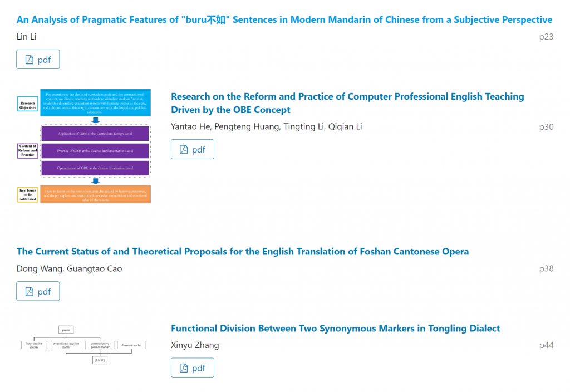Select authors 'Yantao He, Pengteng Huang, Tingting Li, Qiqian Li'

click(x=267, y=126)
